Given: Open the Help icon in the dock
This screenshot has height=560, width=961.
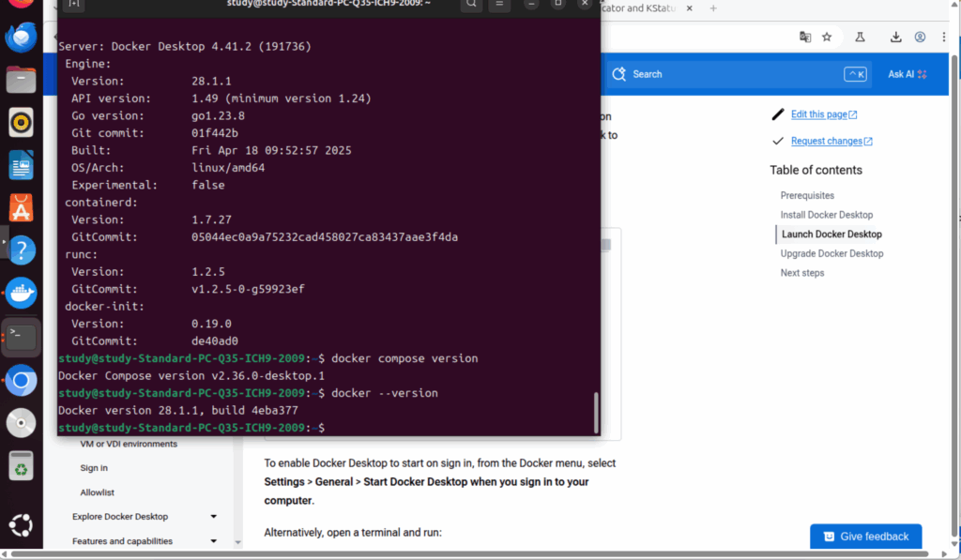Looking at the screenshot, I should click(21, 250).
